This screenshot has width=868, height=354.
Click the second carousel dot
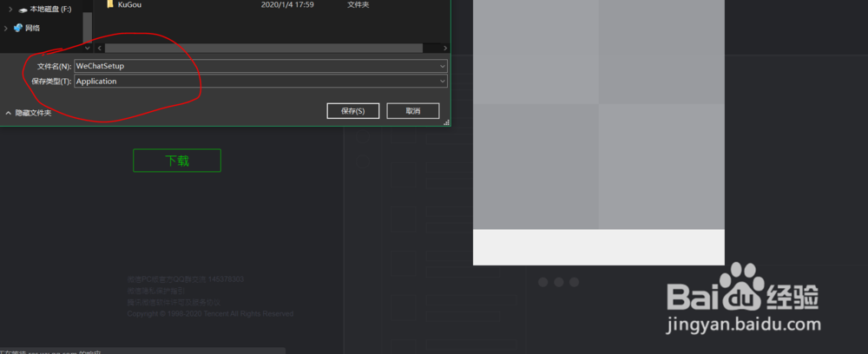click(558, 282)
